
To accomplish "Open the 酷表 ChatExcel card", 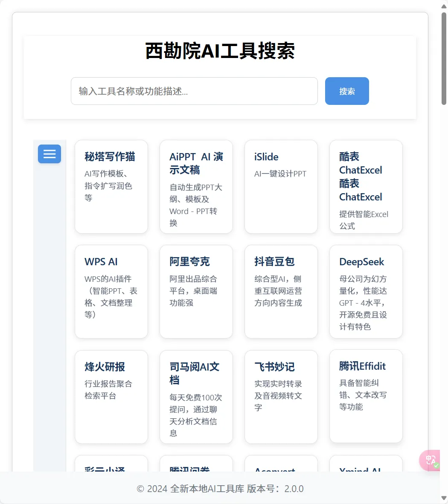I will pos(366,187).
